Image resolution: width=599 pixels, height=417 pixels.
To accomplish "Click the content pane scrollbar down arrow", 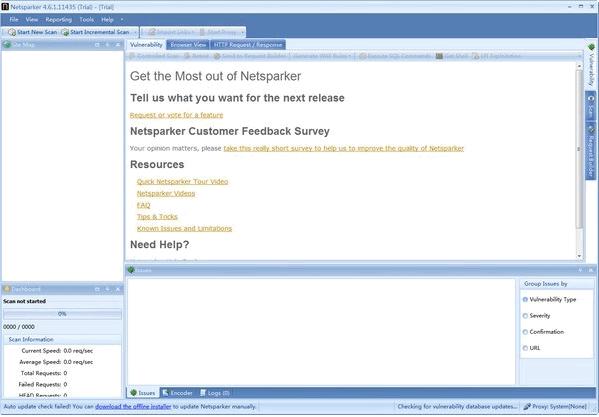I will (580, 256).
